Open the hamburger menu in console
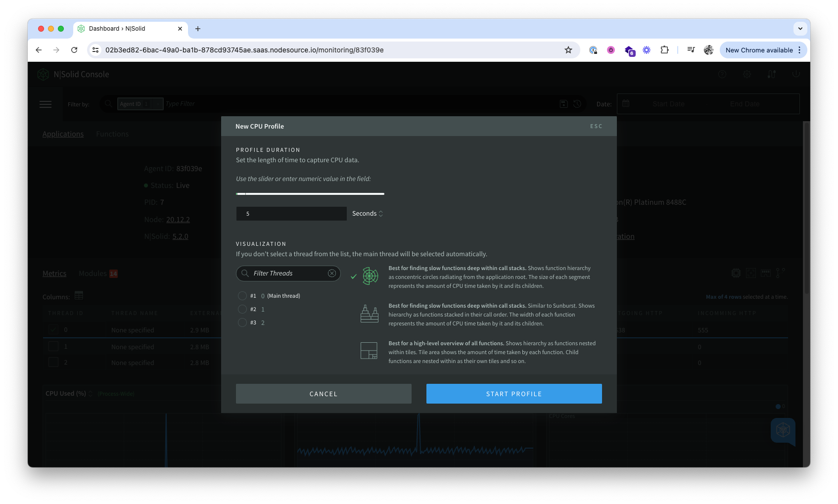This screenshot has height=504, width=838. coord(46,104)
